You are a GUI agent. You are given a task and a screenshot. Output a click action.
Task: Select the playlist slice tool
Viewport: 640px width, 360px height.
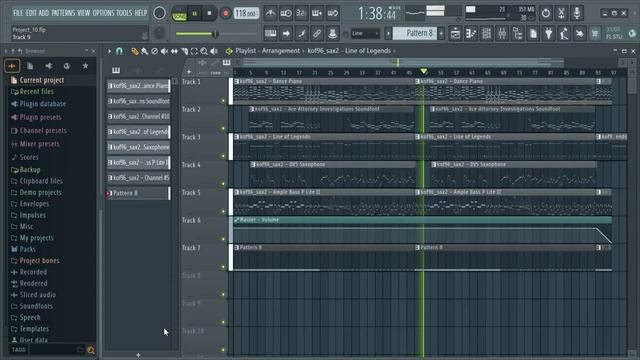point(184,51)
